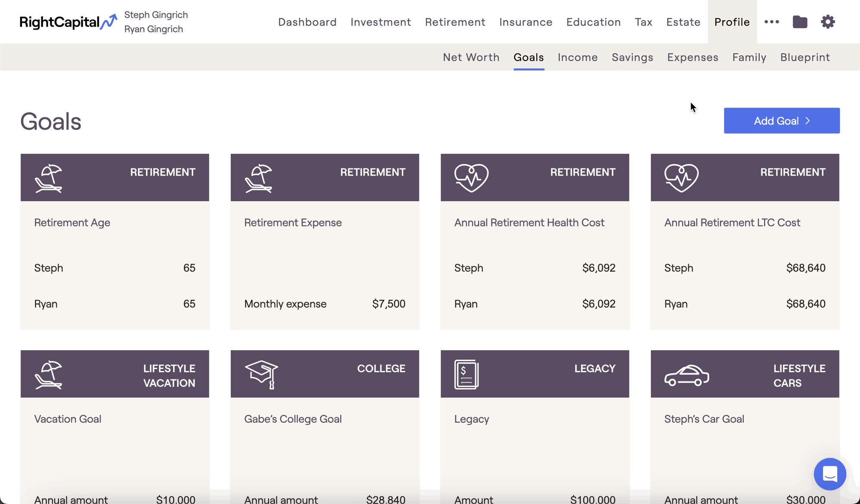Open the Annual Retirement Health Cost card
The image size is (860, 504).
[535, 242]
